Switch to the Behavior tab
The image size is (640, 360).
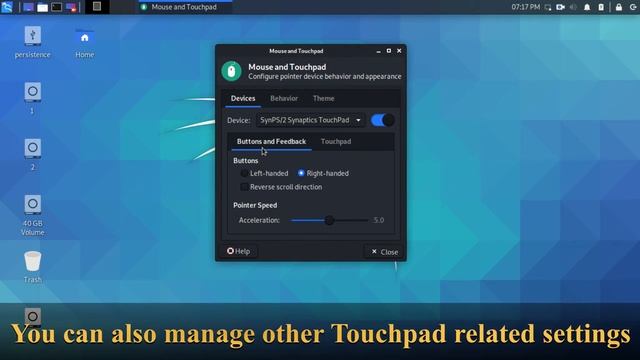284,98
